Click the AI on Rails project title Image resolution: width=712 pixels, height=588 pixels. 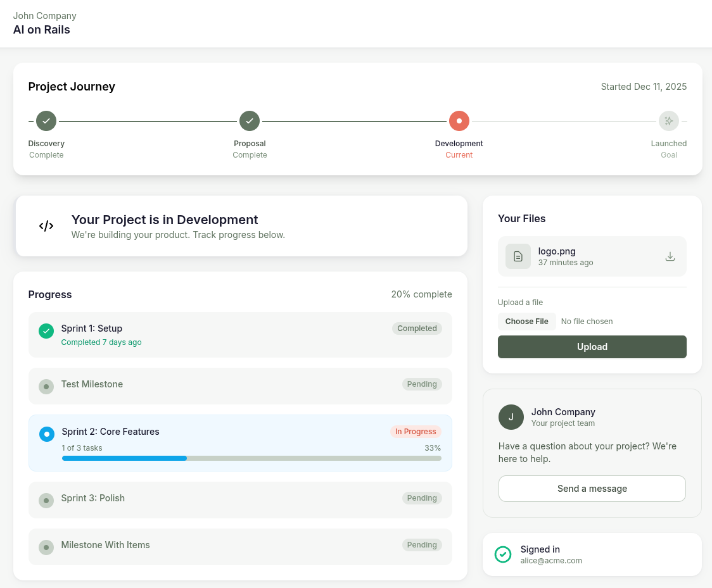coord(42,30)
